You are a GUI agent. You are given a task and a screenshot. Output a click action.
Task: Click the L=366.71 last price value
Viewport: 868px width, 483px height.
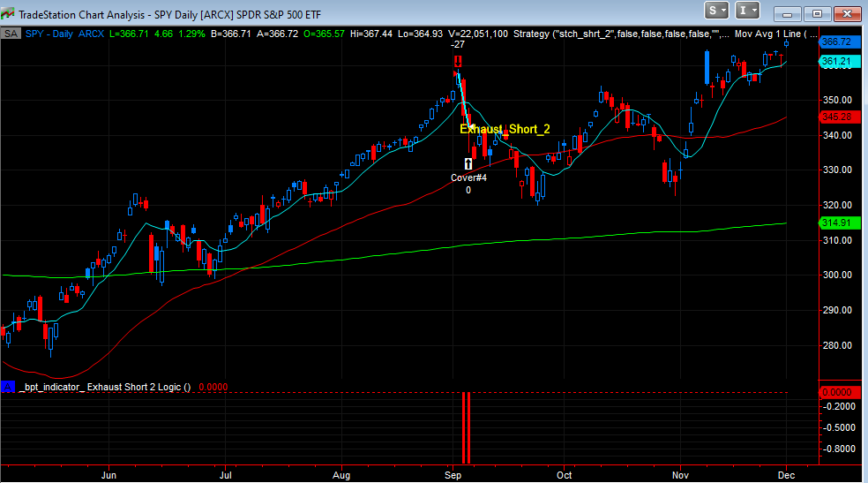coord(129,34)
